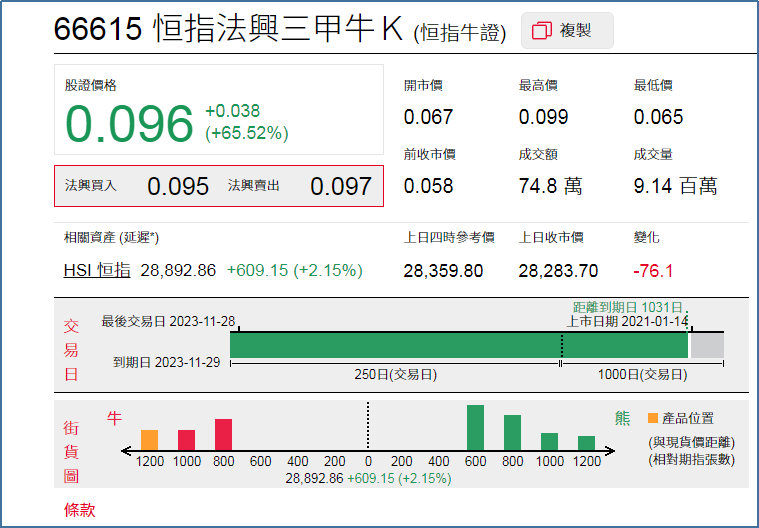Click the (恒指牛證) category label
Viewport: 759px width, 528px height.
click(x=460, y=33)
